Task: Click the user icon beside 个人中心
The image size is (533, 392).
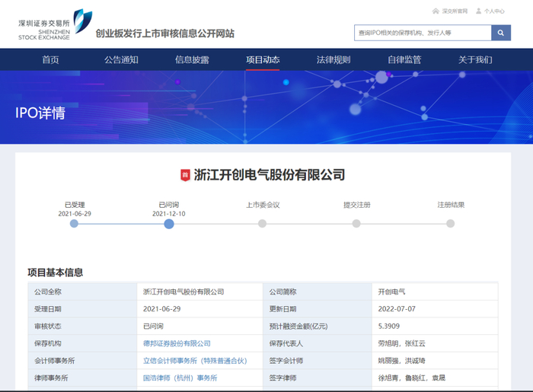Action: pyautogui.click(x=478, y=11)
